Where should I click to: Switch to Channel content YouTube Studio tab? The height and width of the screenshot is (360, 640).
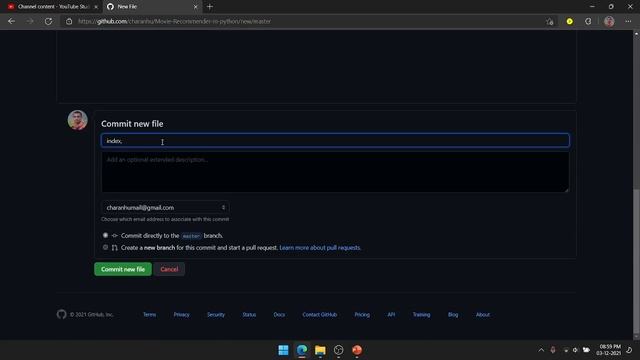pos(52,7)
